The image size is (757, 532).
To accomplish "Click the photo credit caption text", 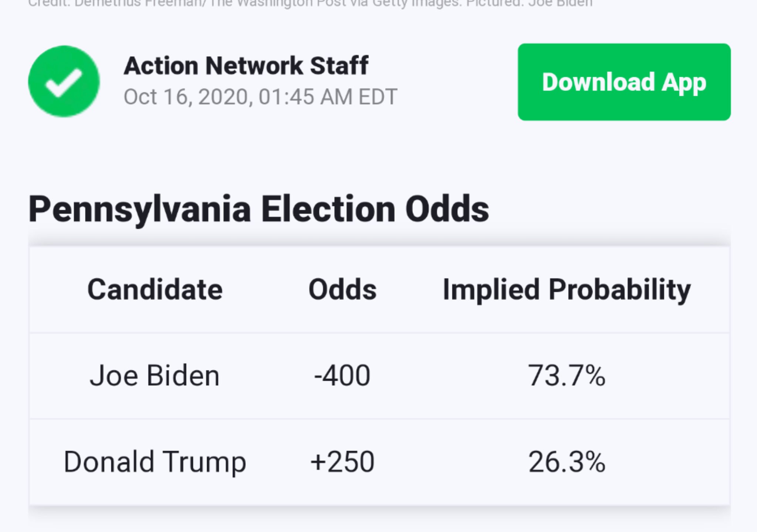I will pos(310,4).
